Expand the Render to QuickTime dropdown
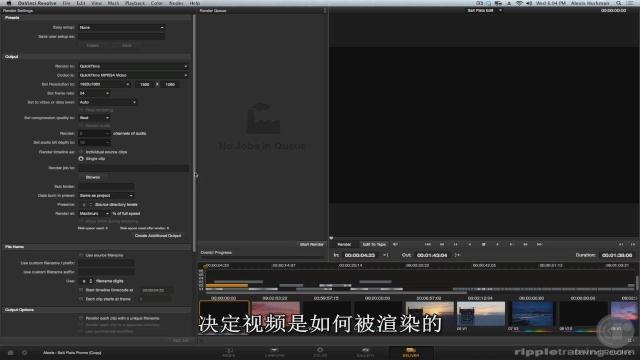 point(133,66)
